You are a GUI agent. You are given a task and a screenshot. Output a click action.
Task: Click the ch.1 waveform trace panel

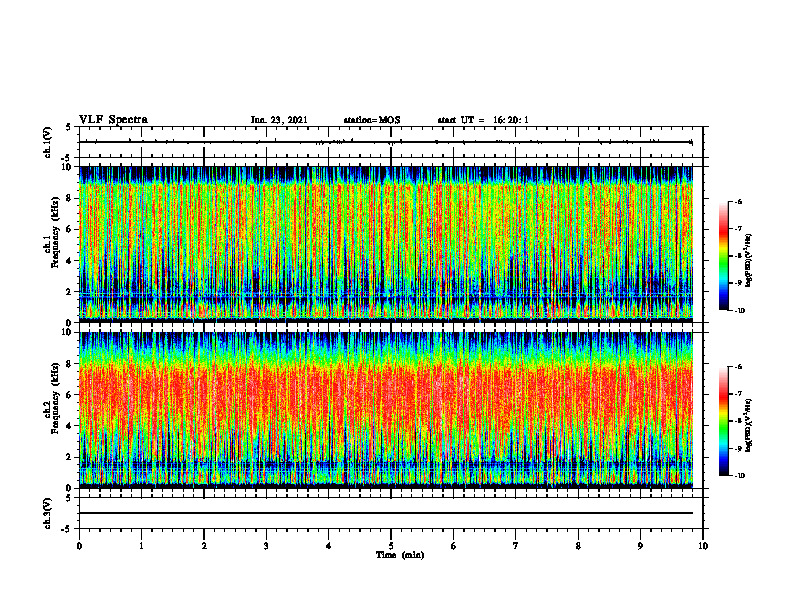click(x=391, y=142)
